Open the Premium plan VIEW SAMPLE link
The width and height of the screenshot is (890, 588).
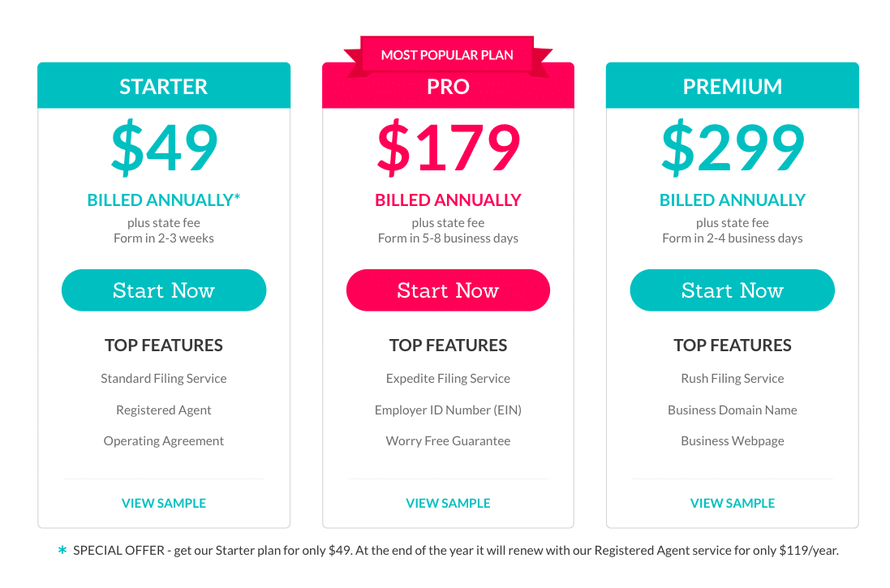pos(733,503)
